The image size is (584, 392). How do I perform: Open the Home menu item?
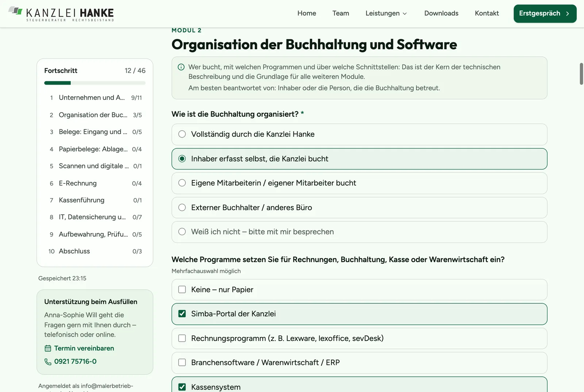307,13
